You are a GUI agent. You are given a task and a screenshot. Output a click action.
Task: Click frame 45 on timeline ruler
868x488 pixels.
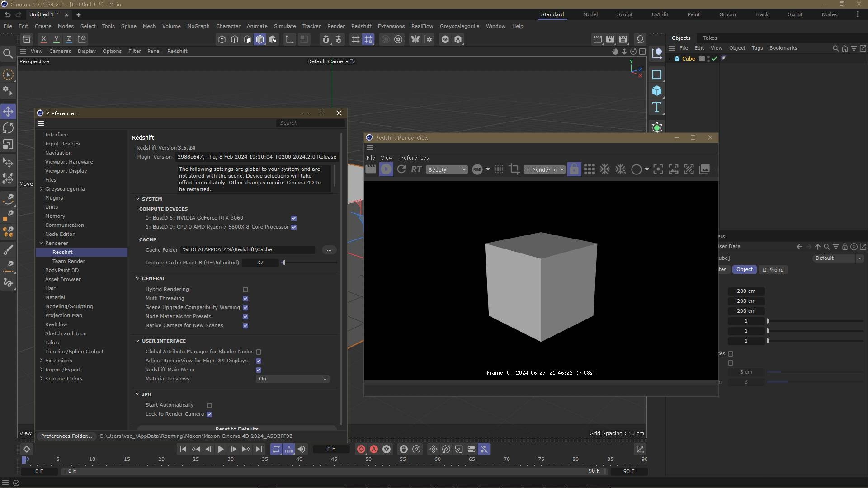(x=334, y=459)
